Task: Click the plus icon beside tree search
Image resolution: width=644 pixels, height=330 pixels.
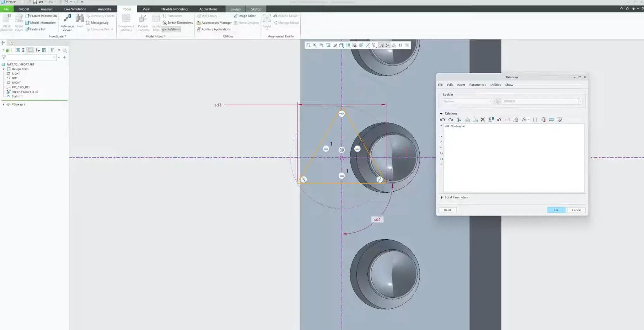Action: 64,57
